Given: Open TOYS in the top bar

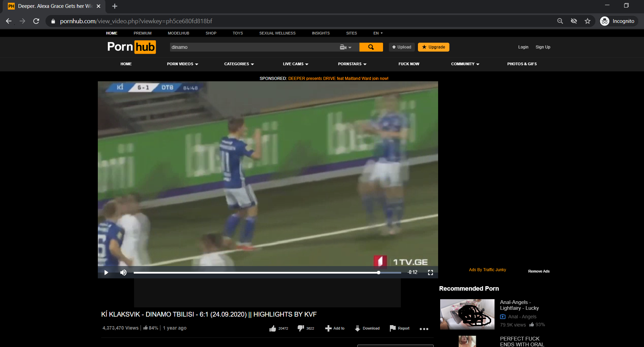Looking at the screenshot, I should (x=238, y=33).
